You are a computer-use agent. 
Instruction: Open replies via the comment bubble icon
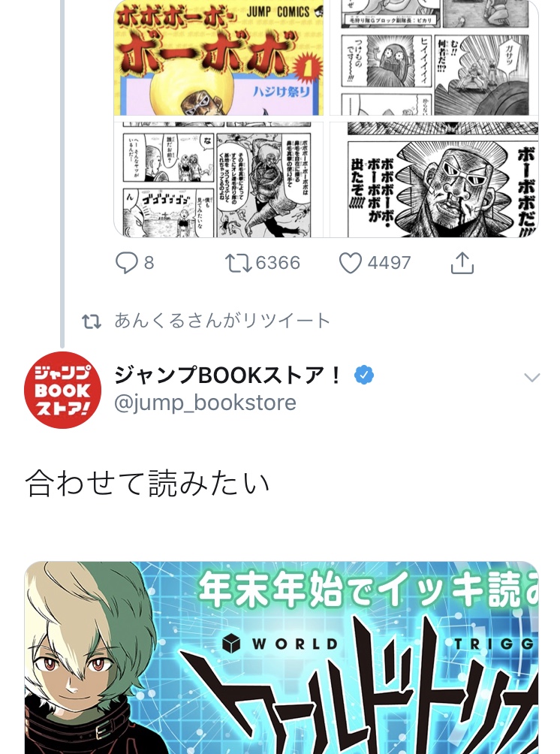click(127, 263)
